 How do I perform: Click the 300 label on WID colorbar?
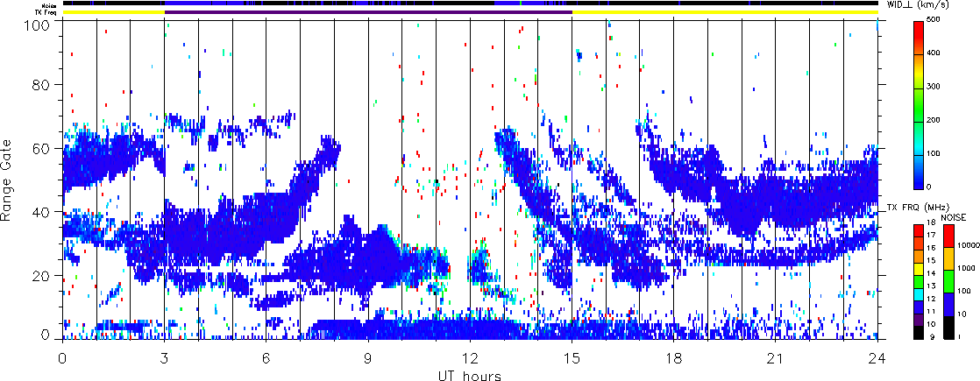coord(935,87)
